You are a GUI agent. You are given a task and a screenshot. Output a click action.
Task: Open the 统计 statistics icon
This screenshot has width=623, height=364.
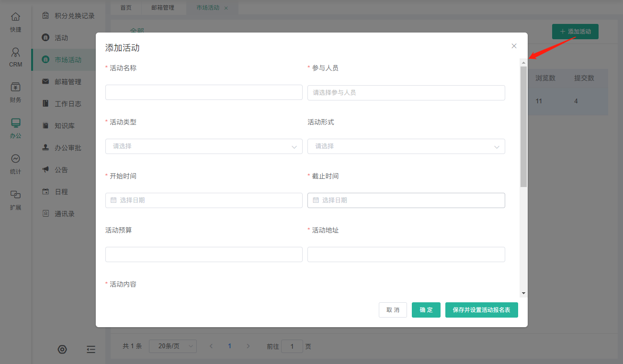click(x=16, y=159)
